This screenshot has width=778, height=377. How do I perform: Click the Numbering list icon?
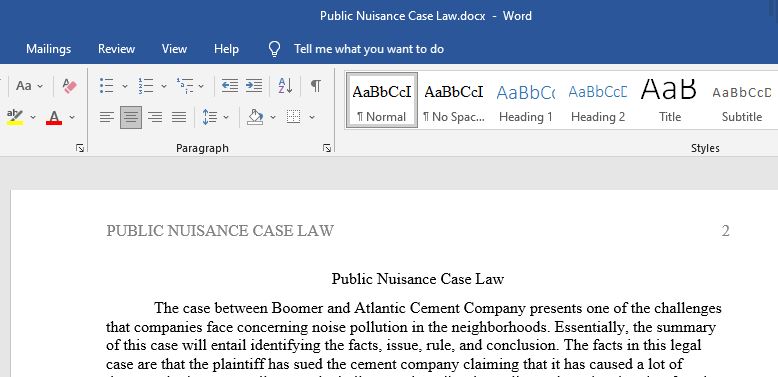click(146, 86)
